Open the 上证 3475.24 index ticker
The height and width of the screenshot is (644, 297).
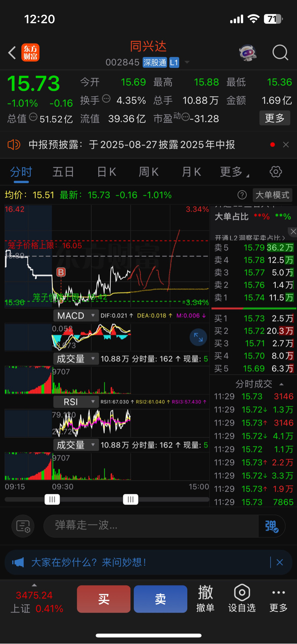36,601
